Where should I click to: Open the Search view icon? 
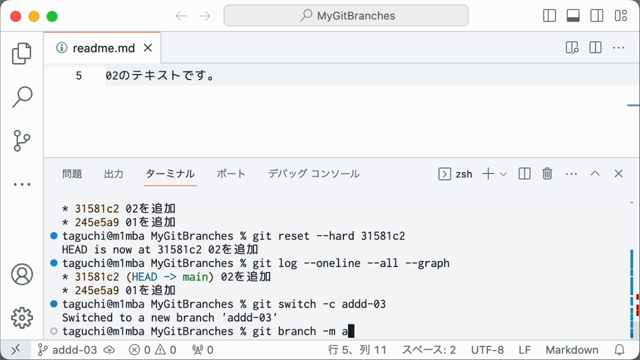point(22,97)
